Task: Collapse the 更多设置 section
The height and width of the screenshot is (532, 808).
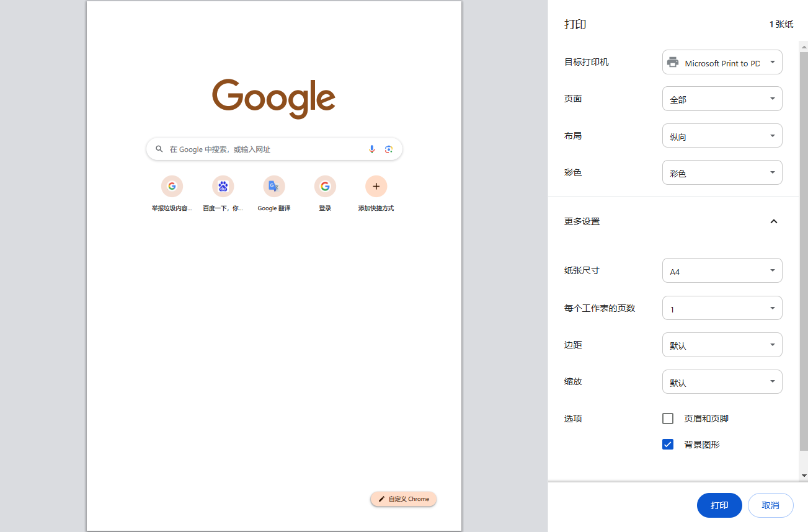Action: click(773, 221)
